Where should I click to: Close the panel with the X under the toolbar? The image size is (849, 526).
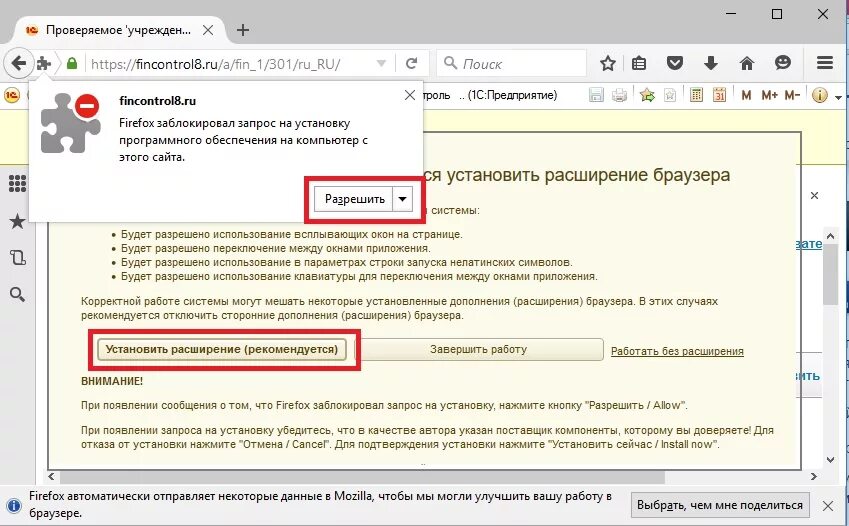pos(814,196)
